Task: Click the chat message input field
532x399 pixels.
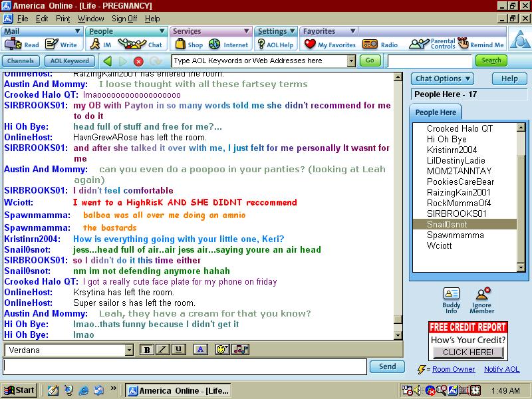Action: tap(186, 366)
